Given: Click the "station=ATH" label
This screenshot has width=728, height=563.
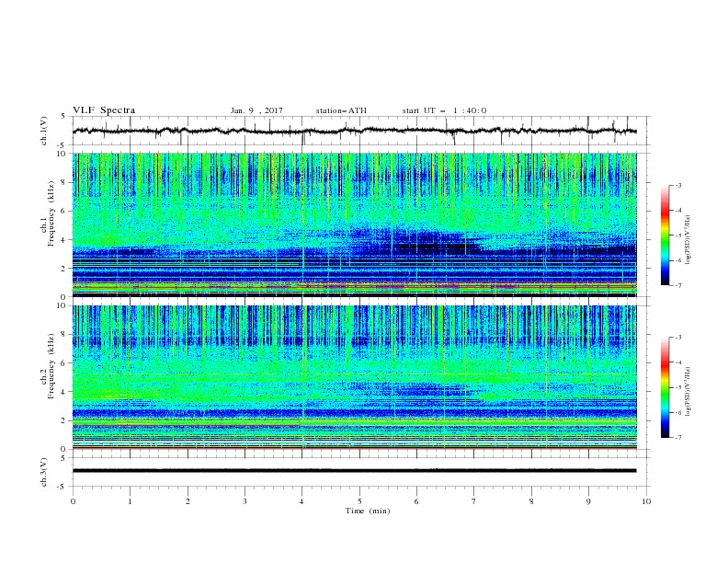Looking at the screenshot, I should point(341,110).
